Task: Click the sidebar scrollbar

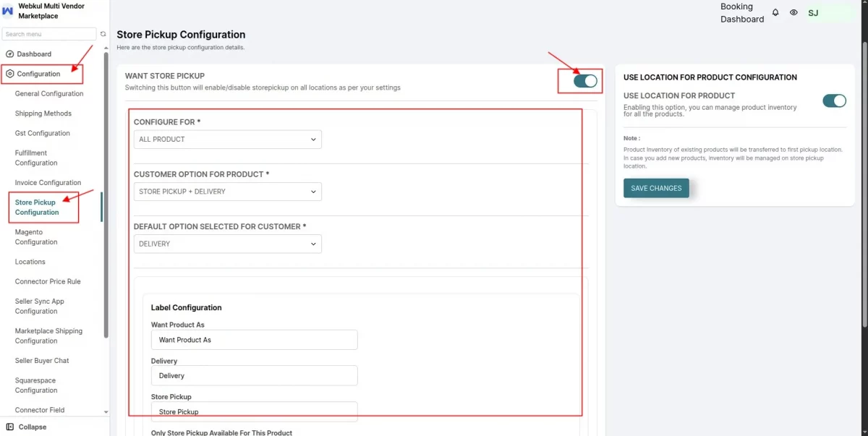Action: [106, 195]
